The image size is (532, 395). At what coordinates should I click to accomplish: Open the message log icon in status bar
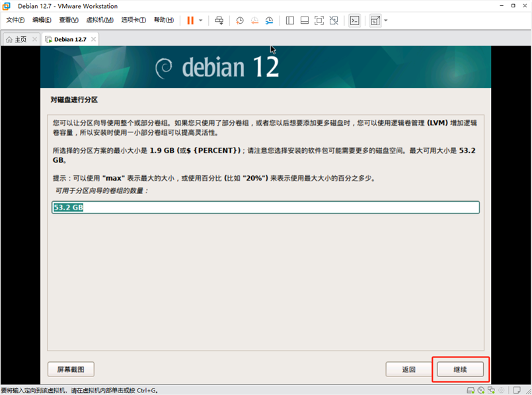tap(517, 390)
